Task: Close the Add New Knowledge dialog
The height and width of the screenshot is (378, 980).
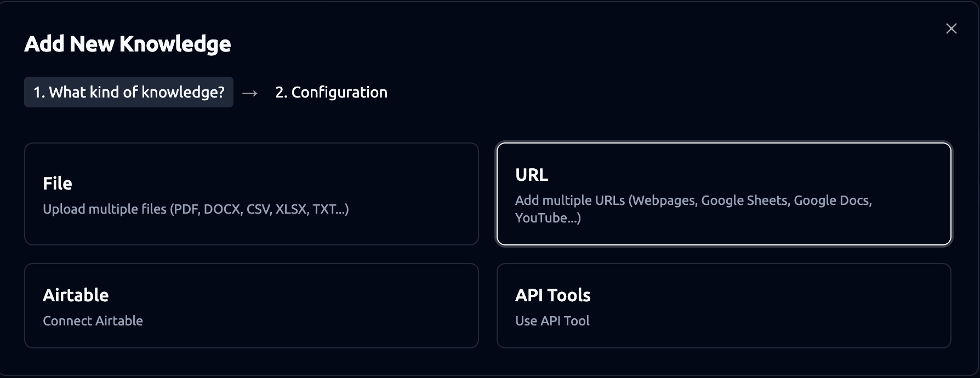Action: coord(951,28)
